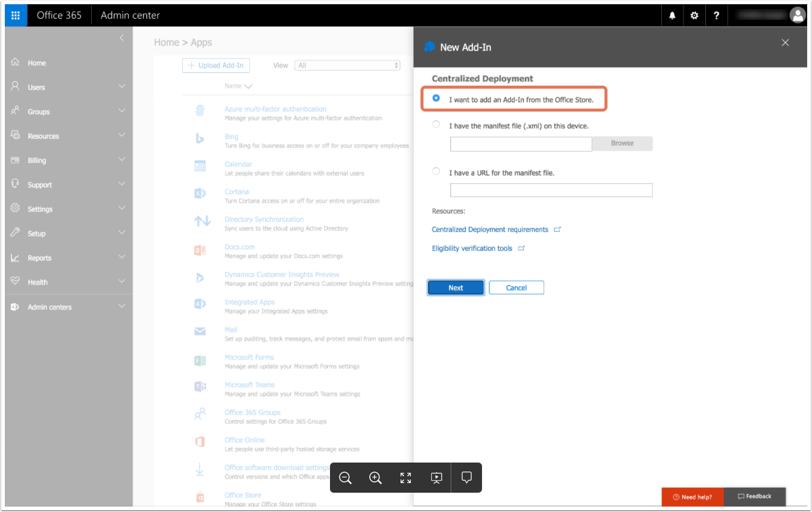Click the zoom-in magnifier in the floating toolbar
The image size is (812, 512).
(x=375, y=478)
